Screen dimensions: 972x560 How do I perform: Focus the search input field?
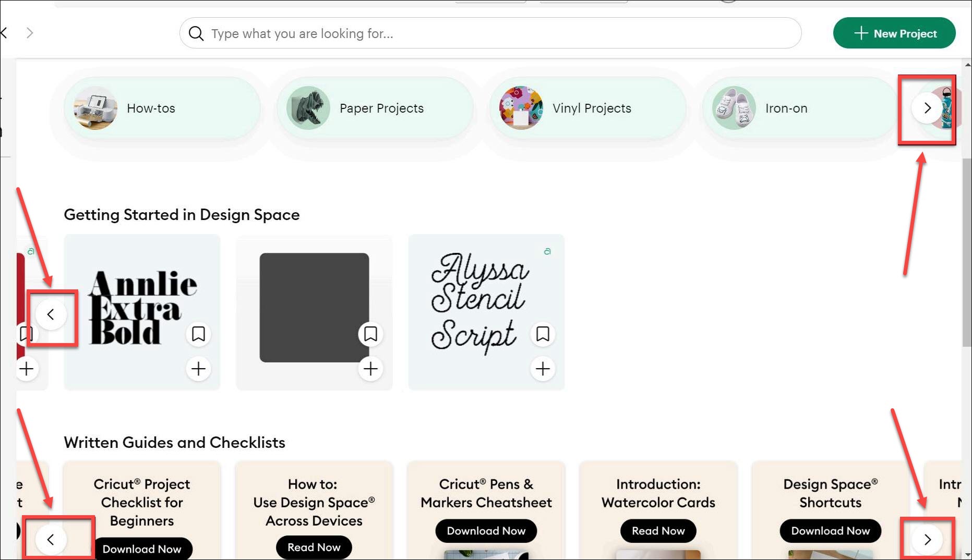[490, 33]
